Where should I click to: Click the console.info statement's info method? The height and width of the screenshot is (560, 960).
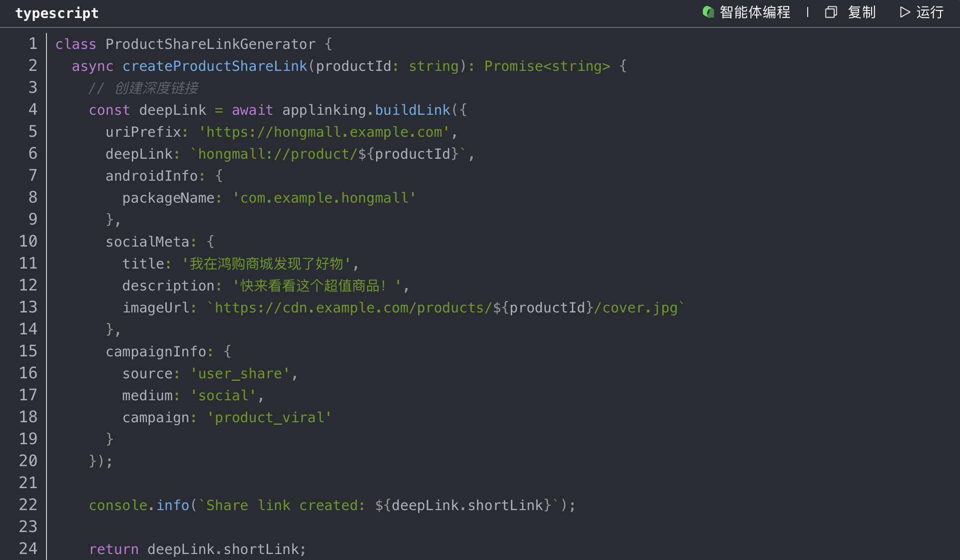173,505
